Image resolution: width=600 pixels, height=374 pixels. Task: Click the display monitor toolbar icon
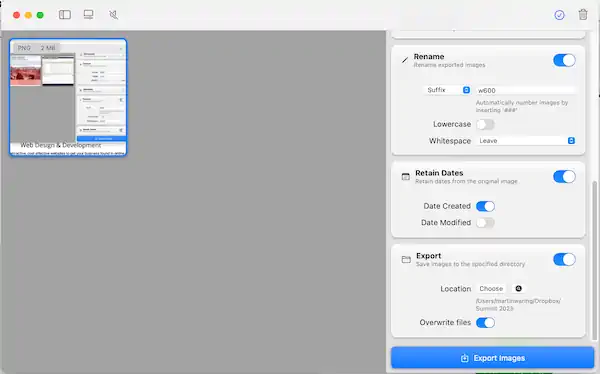click(88, 15)
